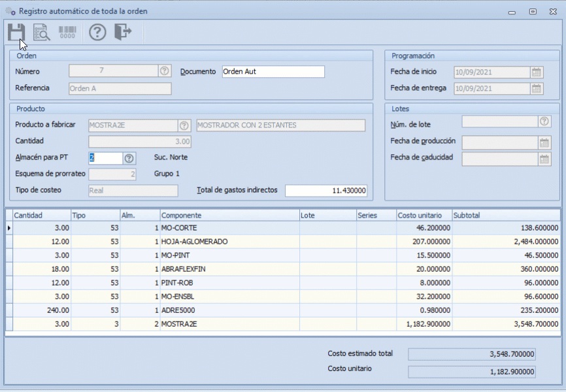The width and height of the screenshot is (566, 392).
Task: Click the Fecha de inicio date field
Action: 492,72
